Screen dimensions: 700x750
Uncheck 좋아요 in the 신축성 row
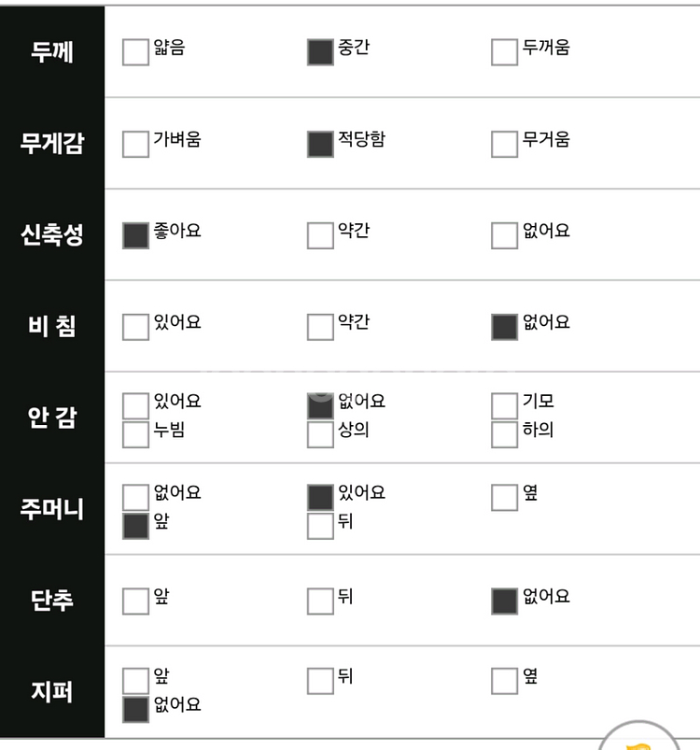click(x=135, y=235)
